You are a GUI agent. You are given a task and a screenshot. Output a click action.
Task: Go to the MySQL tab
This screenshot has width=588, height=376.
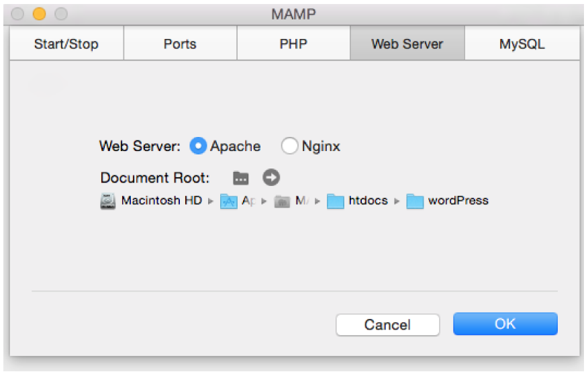tap(522, 44)
